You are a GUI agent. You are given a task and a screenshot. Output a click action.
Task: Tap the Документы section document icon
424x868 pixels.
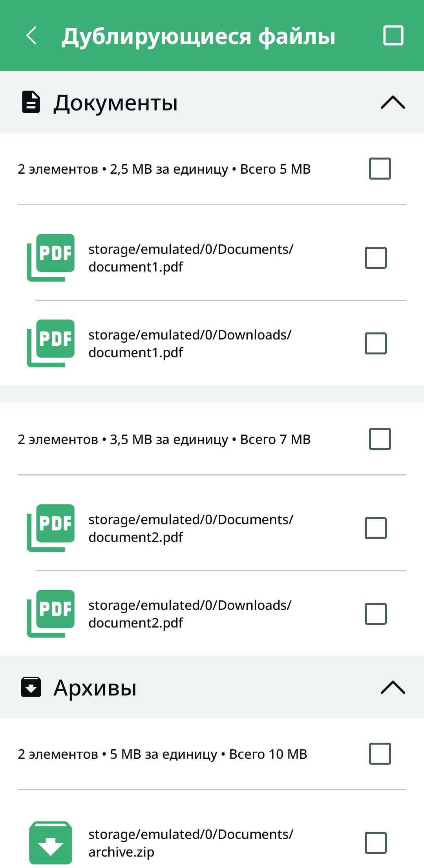(x=31, y=102)
